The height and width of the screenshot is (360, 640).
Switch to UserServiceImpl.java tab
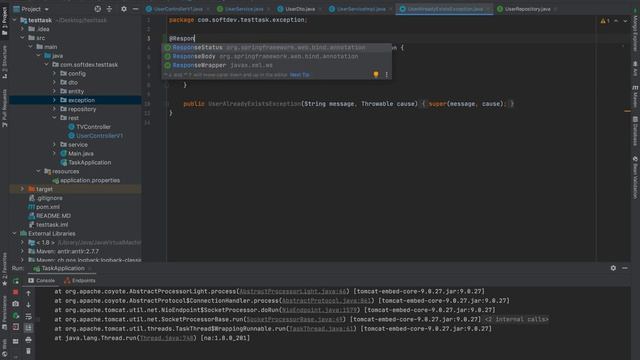[361, 9]
